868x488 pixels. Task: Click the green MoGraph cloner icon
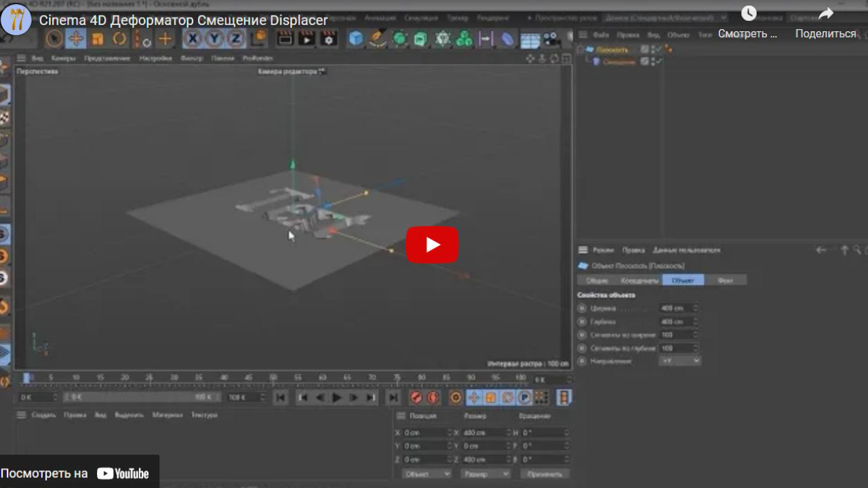[x=464, y=39]
